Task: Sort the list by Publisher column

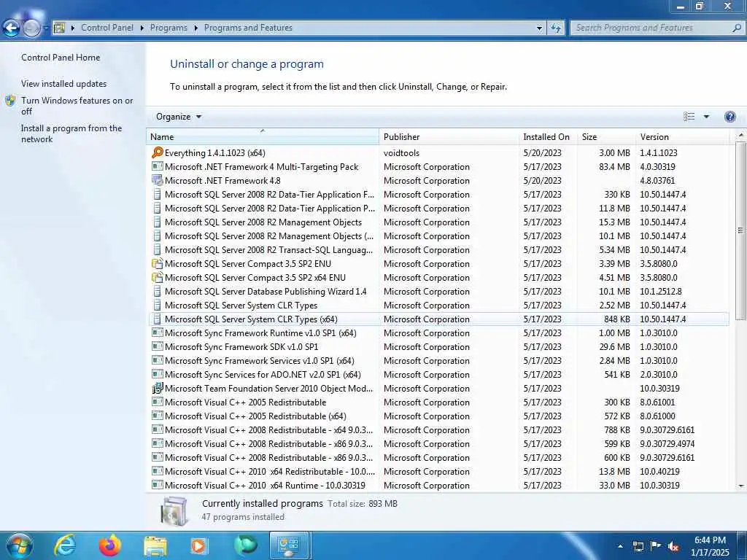Action: click(449, 136)
